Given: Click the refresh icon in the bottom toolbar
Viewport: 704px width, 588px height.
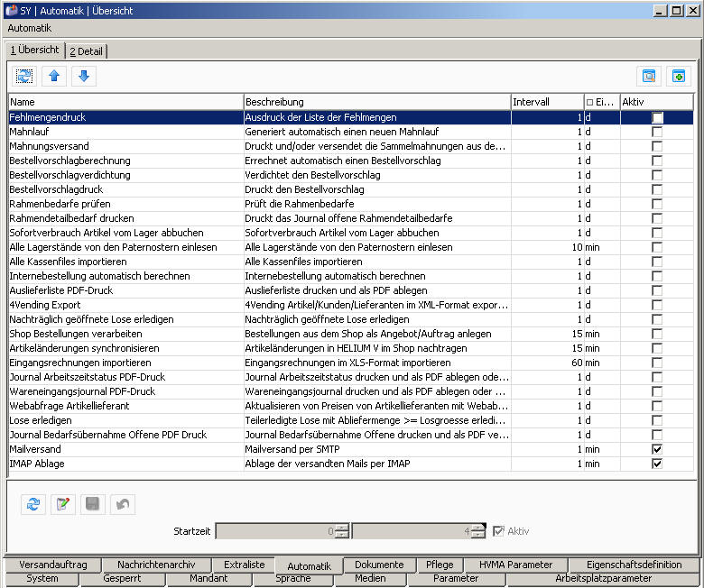Looking at the screenshot, I should coord(33,505).
